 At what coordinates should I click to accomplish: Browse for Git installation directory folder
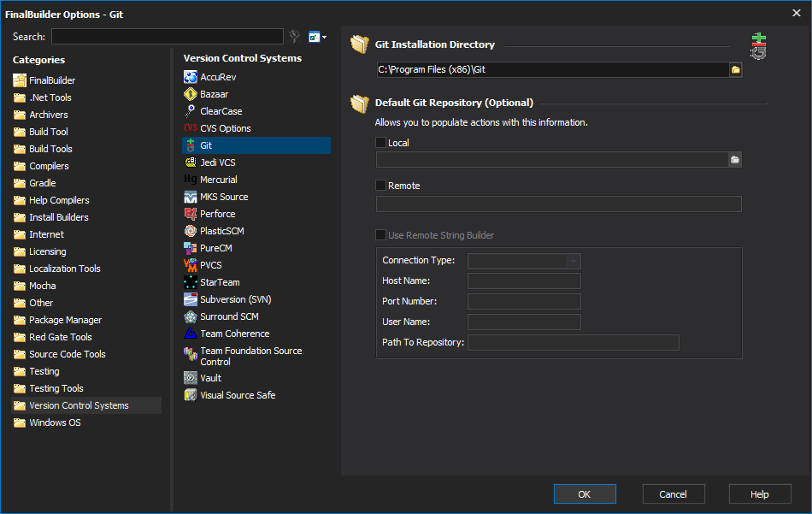pyautogui.click(x=735, y=69)
